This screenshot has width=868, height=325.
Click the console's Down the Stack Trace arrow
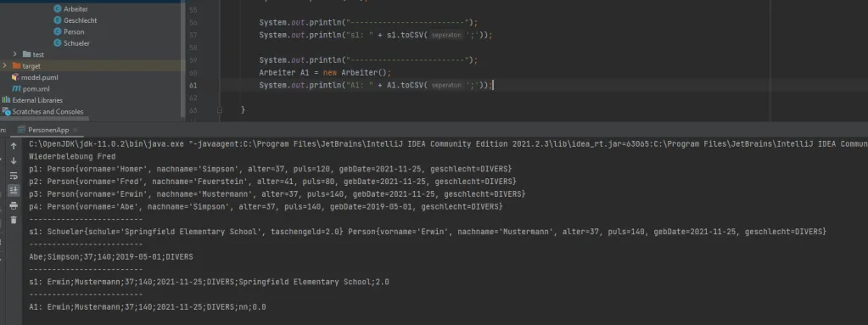[x=14, y=160]
